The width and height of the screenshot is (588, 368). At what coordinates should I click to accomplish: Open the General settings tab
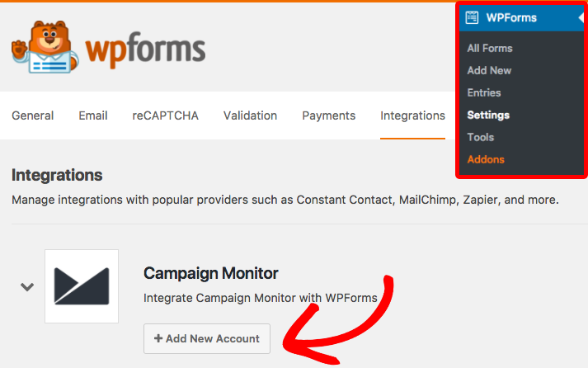tap(33, 116)
